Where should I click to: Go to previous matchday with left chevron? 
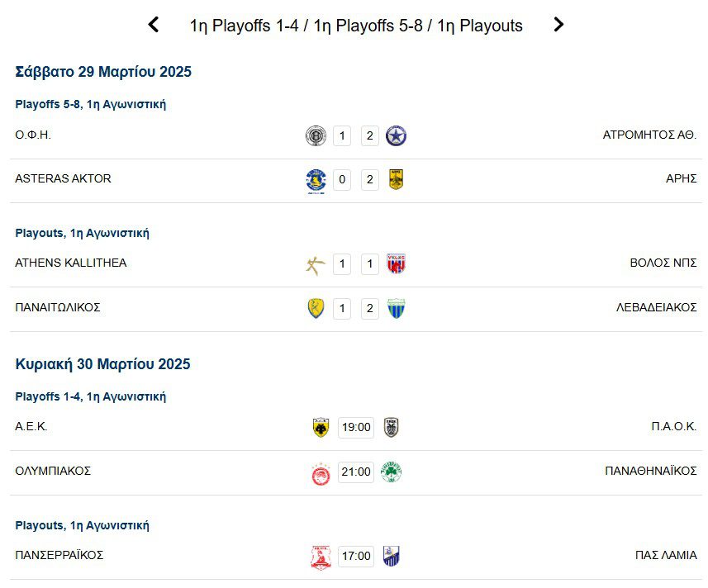click(x=153, y=25)
